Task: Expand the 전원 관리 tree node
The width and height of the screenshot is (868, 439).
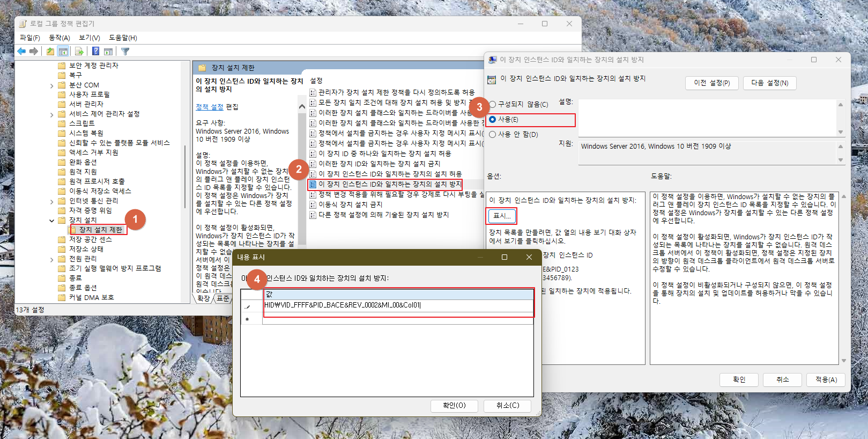Action: [51, 259]
